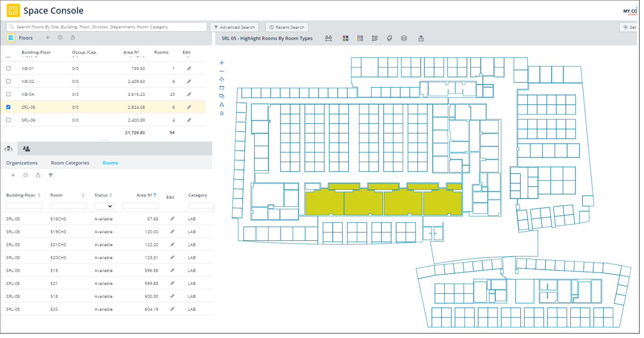Switch to the Room Categories tab
The height and width of the screenshot is (338, 644).
tap(70, 163)
